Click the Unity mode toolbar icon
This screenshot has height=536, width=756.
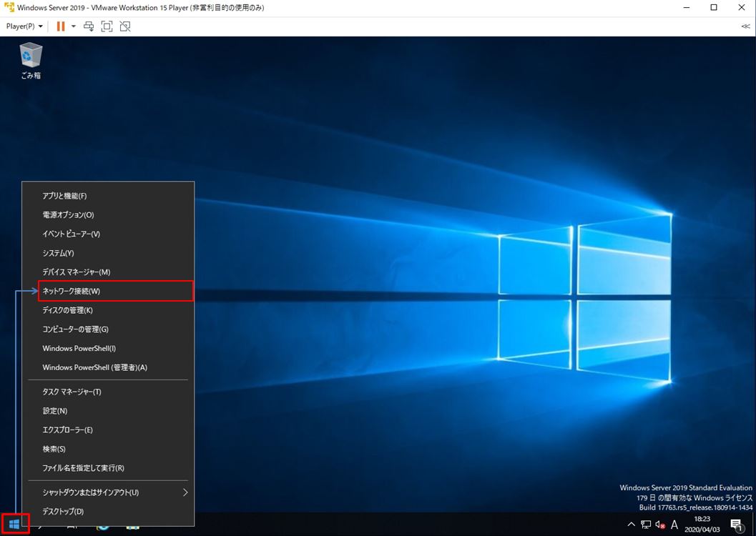tap(125, 26)
